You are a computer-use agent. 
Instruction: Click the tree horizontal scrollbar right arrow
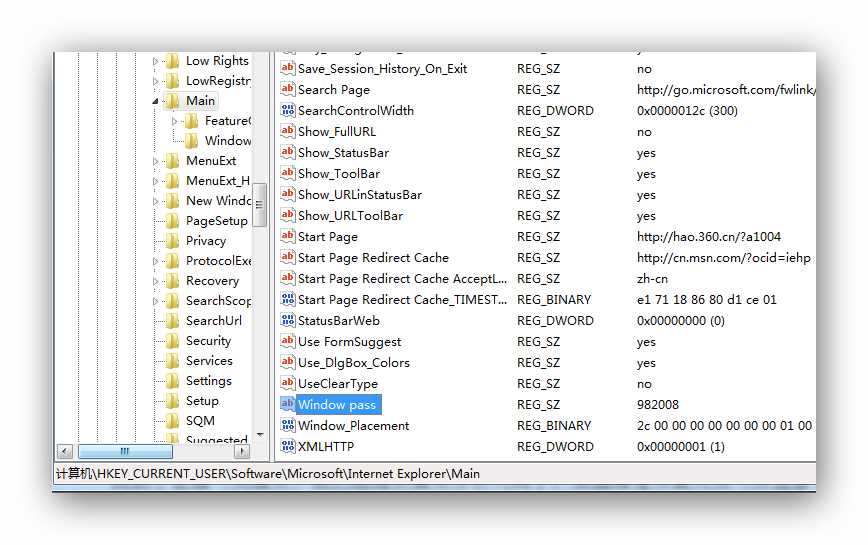(x=241, y=451)
